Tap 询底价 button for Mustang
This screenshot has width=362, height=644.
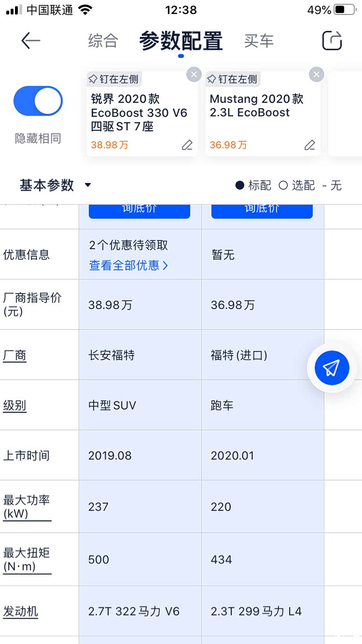pyautogui.click(x=262, y=209)
